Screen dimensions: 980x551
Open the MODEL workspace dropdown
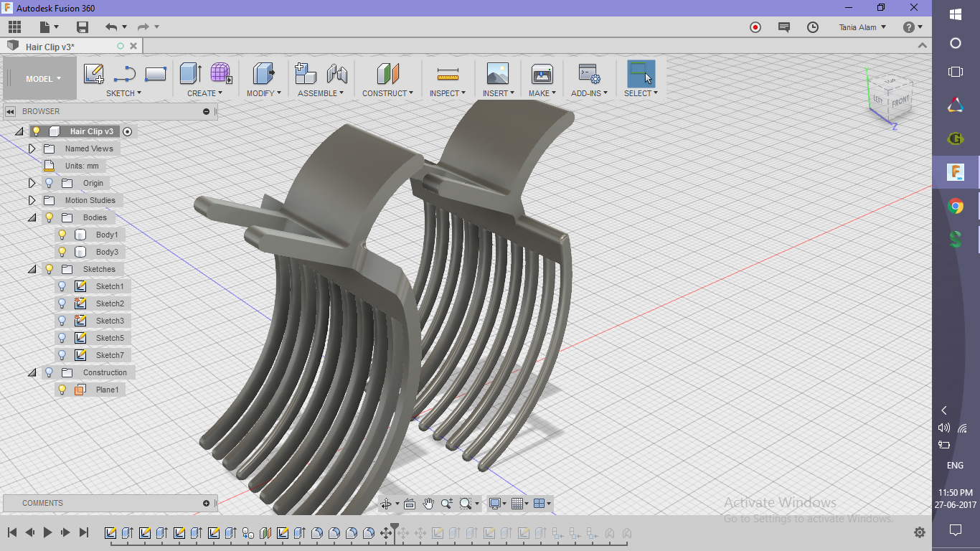43,79
